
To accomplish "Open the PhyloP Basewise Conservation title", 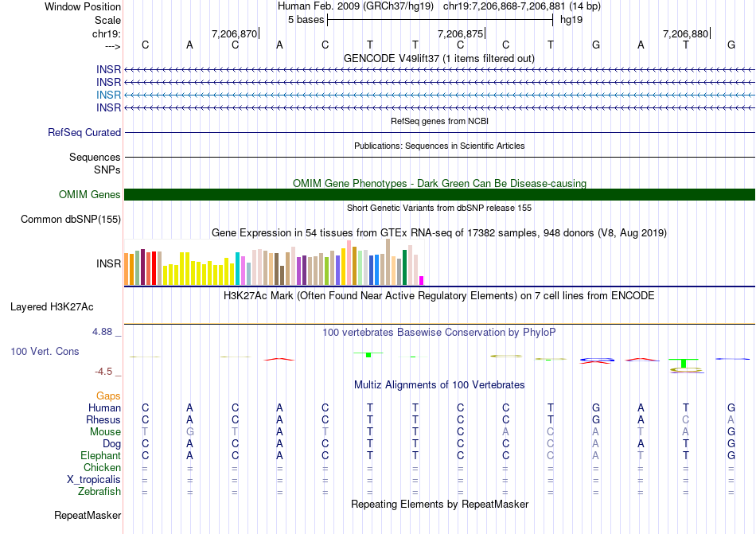I will pos(439,332).
